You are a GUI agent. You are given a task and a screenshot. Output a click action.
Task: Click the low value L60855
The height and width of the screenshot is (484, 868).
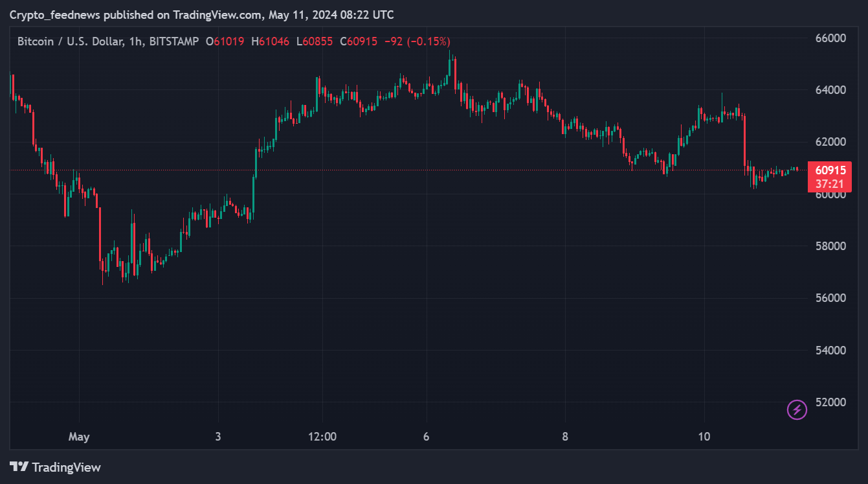[315, 41]
